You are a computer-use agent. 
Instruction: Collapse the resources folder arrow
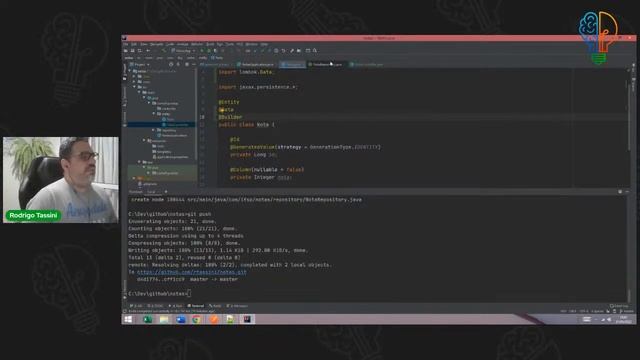coord(144,141)
